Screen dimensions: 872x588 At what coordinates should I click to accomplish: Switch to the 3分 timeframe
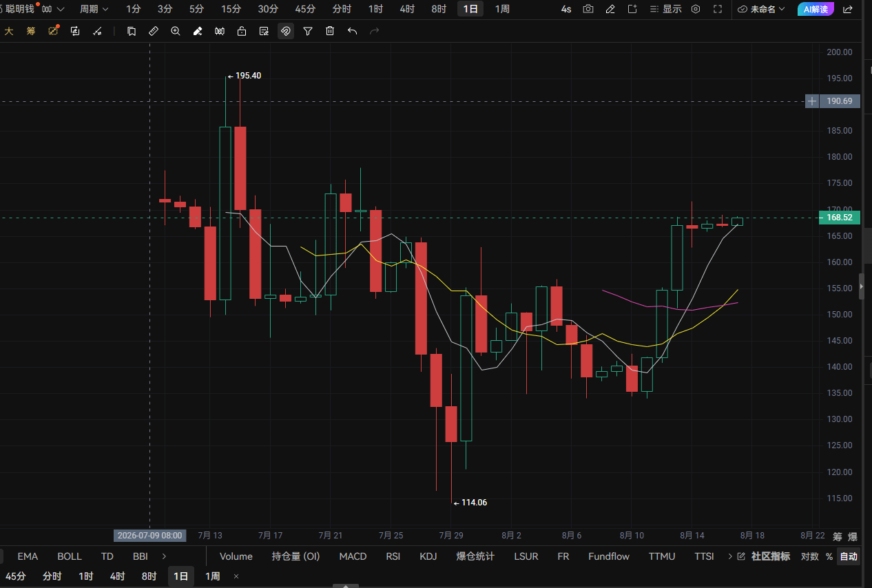[x=165, y=9]
